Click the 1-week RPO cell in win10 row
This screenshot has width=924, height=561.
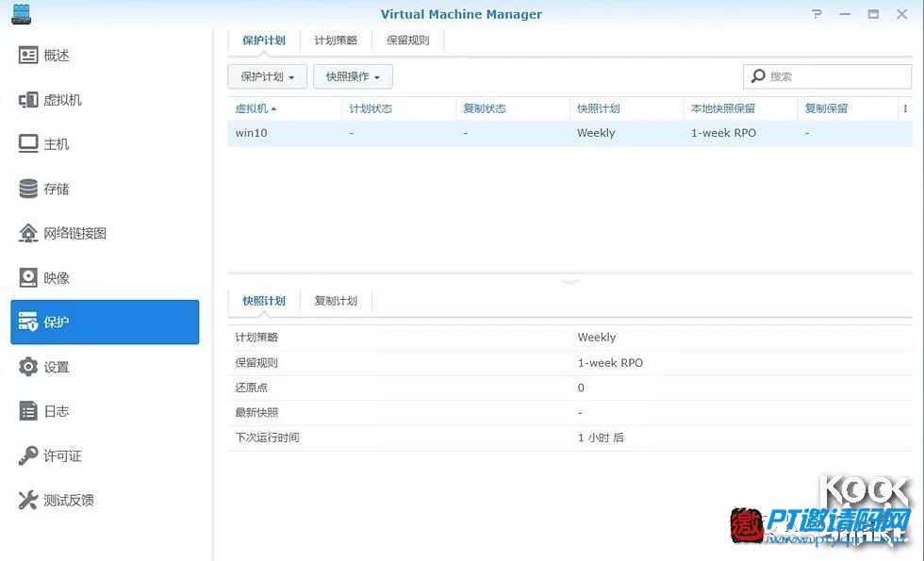723,133
